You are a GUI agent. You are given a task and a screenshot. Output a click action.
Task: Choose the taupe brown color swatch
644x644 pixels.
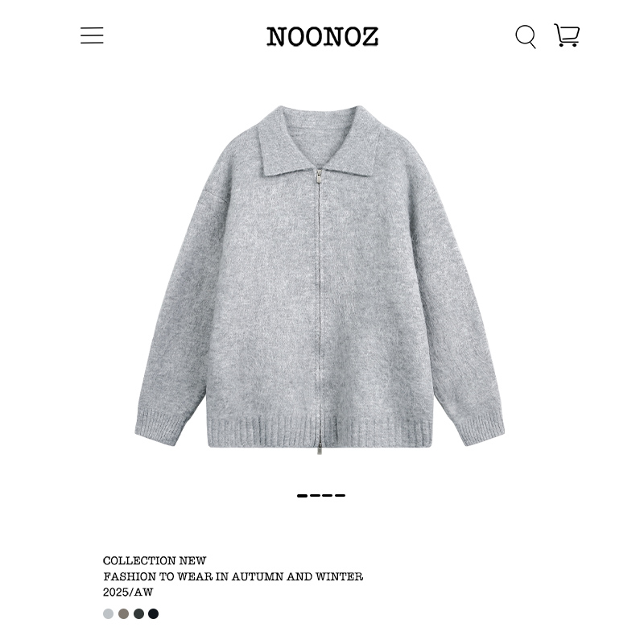pos(124,613)
